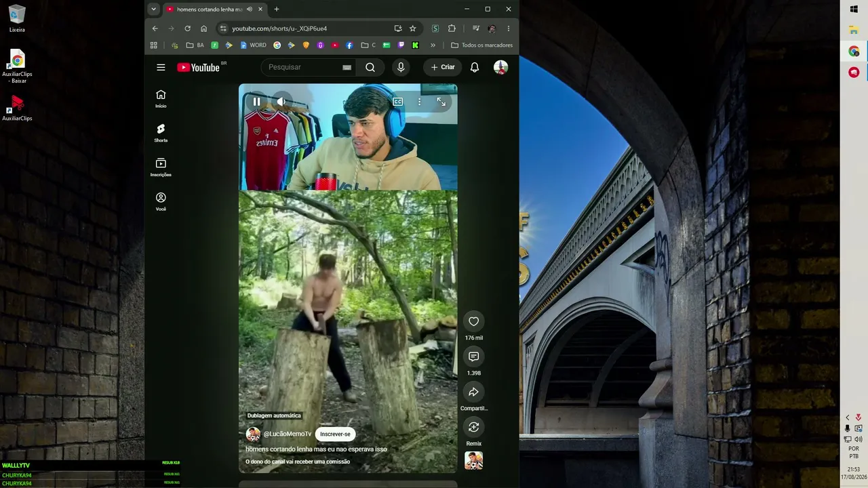868x488 pixels.
Task: Open the Todos os marcadores folder
Action: (481, 45)
